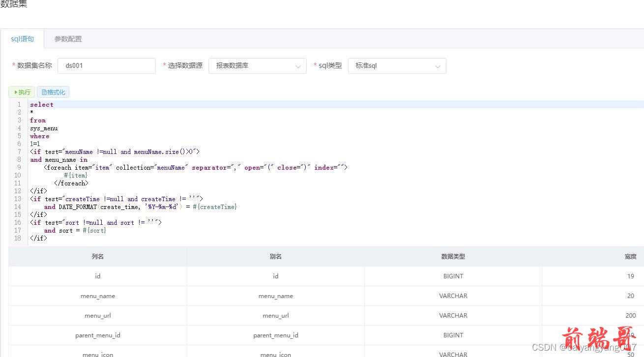The image size is (644, 357).
Task: Click the 'and sort = #{sort}' line
Action: pyautogui.click(x=75, y=231)
